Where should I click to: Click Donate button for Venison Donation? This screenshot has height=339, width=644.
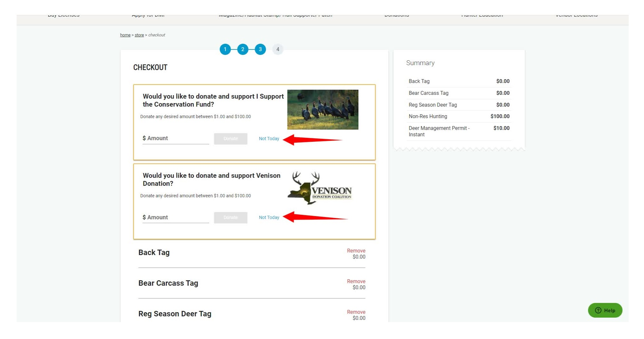click(231, 217)
